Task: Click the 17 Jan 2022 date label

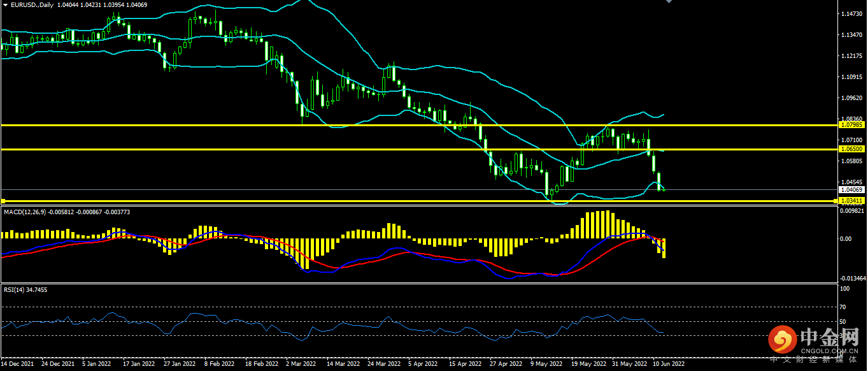Action: tap(139, 365)
